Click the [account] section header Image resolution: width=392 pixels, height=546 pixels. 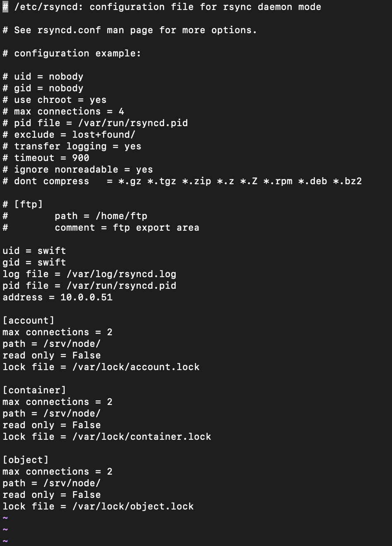click(x=28, y=320)
